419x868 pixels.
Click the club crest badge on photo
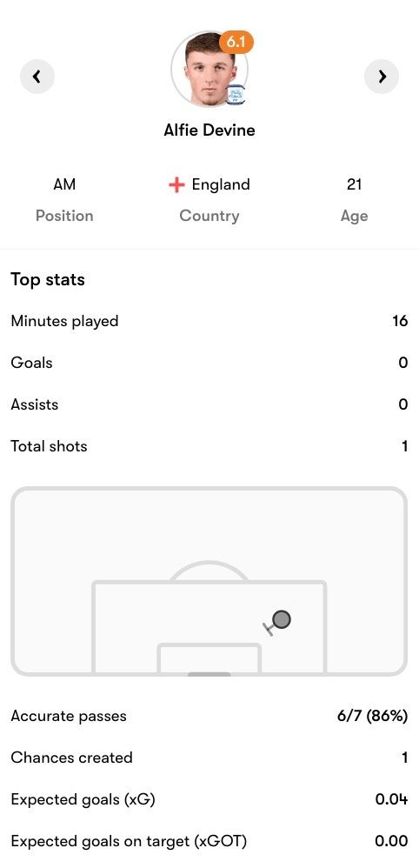(236, 95)
